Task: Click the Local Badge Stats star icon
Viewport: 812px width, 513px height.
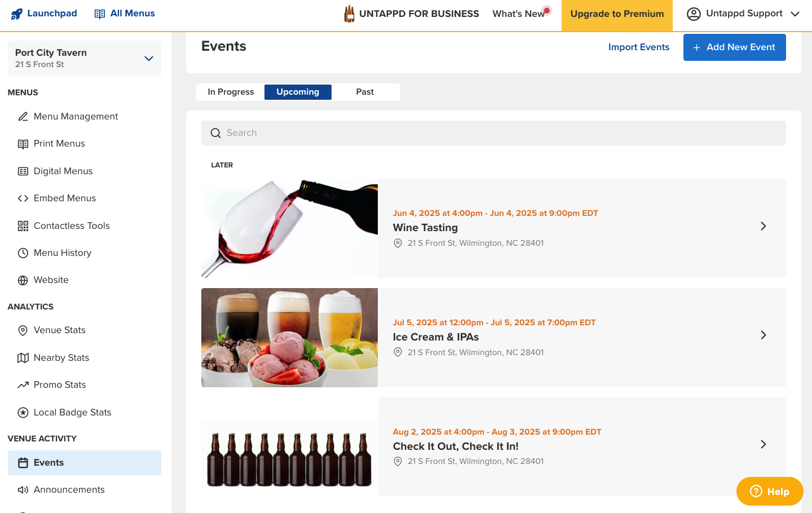Action: point(23,413)
